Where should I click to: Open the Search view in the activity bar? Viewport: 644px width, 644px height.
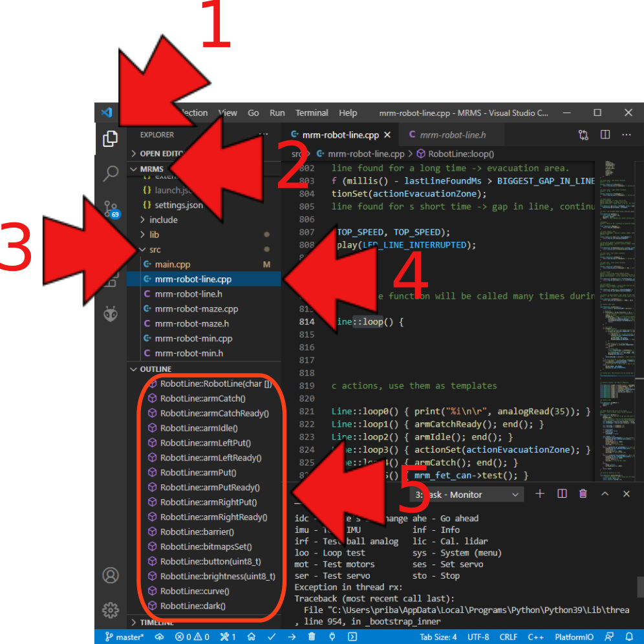[110, 173]
